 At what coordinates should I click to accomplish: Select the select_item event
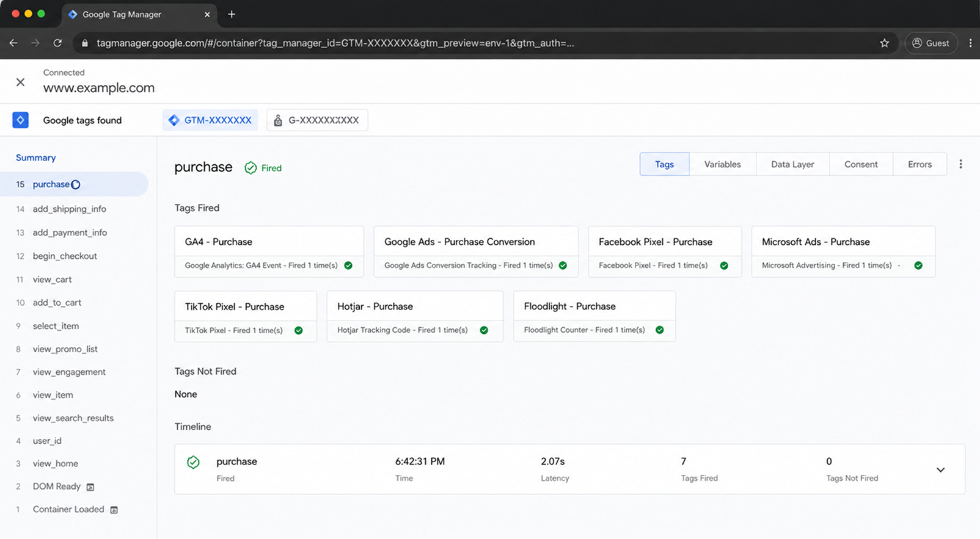[x=56, y=326]
